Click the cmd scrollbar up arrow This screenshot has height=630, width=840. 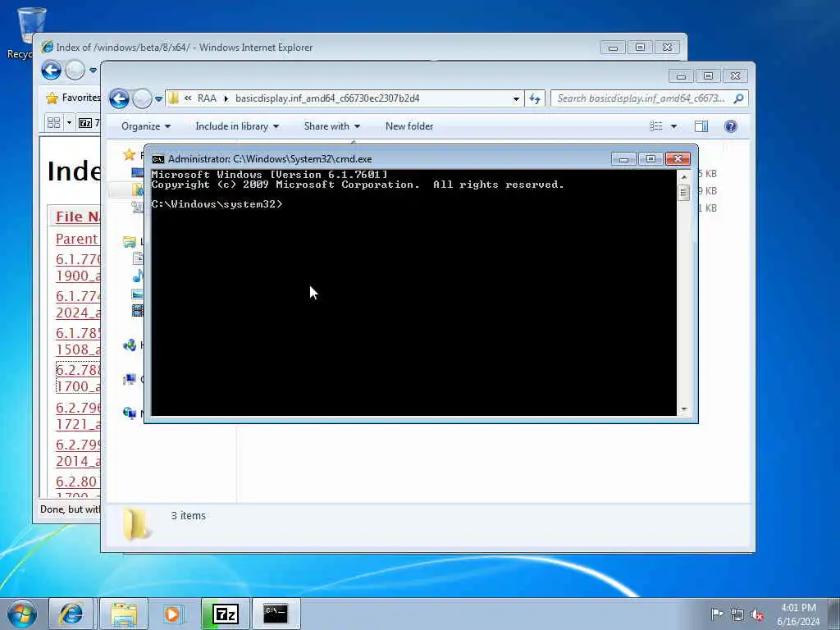point(683,176)
